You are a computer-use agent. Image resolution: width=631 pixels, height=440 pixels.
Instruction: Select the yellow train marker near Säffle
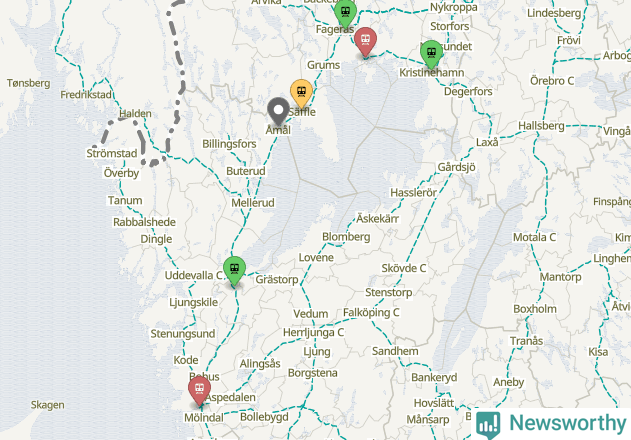point(301,94)
